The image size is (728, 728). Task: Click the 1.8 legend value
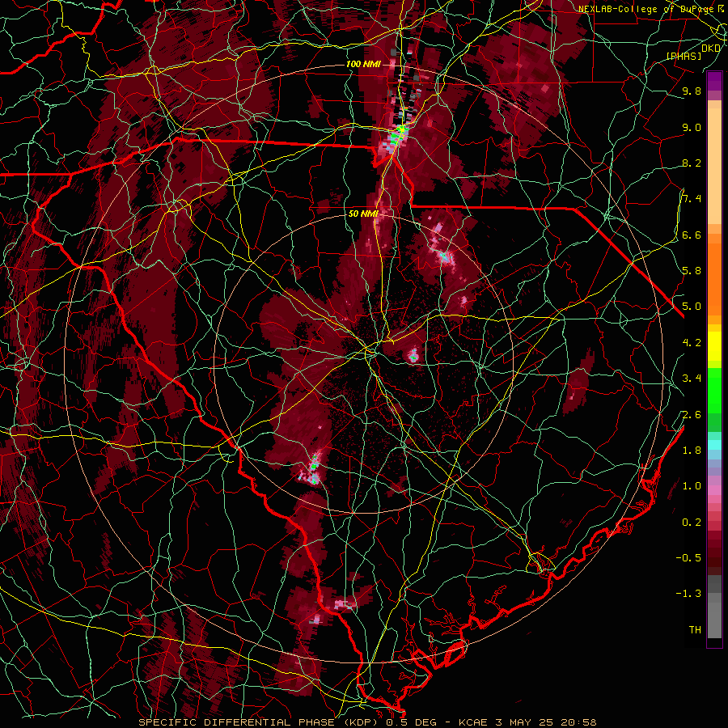coord(692,450)
